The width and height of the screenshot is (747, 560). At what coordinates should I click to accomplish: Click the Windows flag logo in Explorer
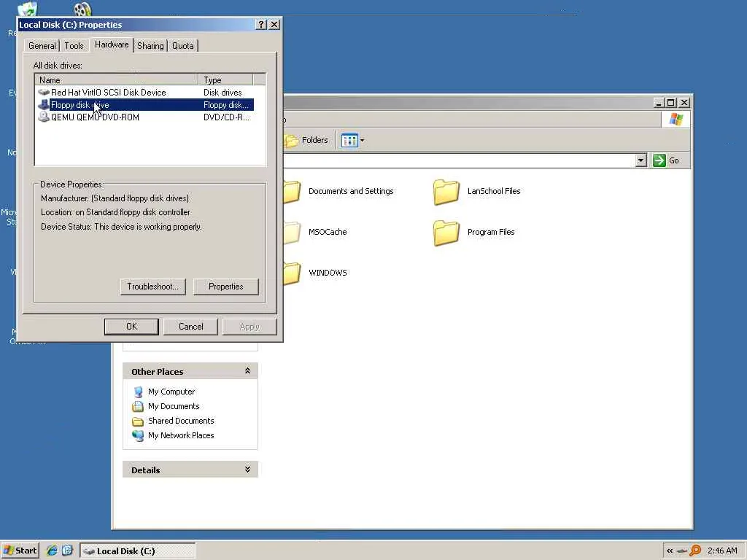click(676, 119)
